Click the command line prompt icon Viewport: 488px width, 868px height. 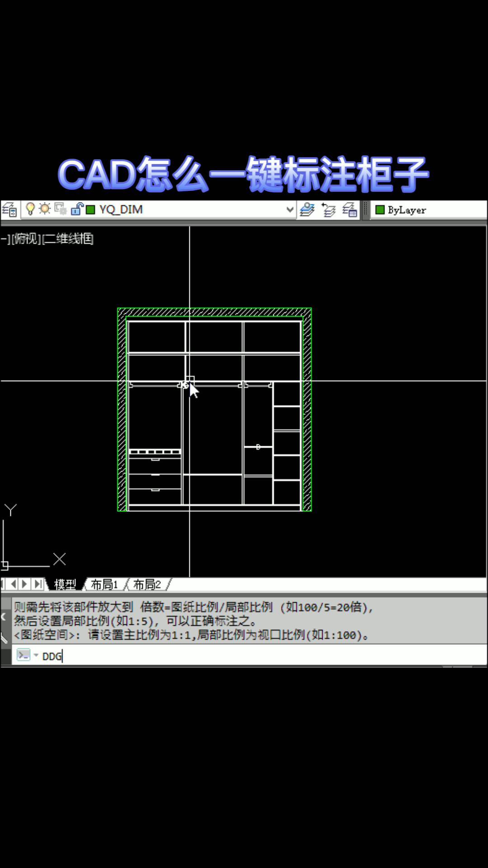click(x=23, y=655)
